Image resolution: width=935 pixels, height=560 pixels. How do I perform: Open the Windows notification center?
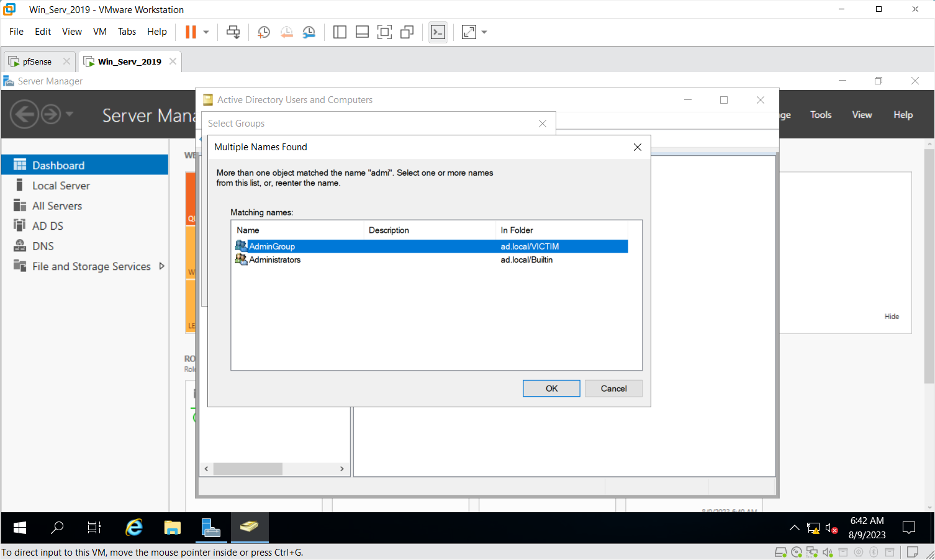(909, 528)
